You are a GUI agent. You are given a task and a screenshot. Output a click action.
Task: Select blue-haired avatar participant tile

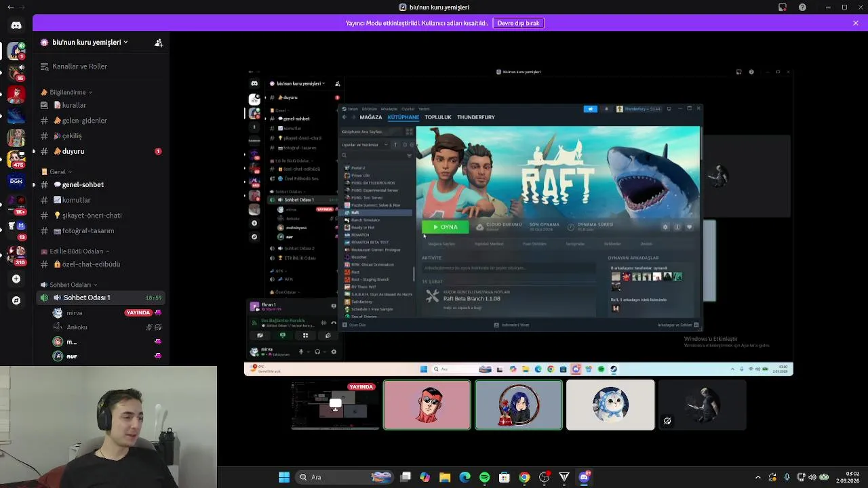point(519,405)
